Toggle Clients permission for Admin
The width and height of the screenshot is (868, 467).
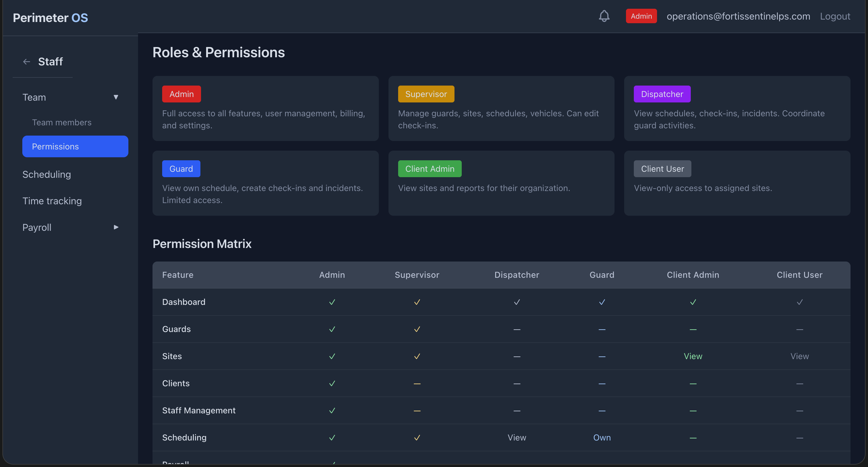click(332, 383)
